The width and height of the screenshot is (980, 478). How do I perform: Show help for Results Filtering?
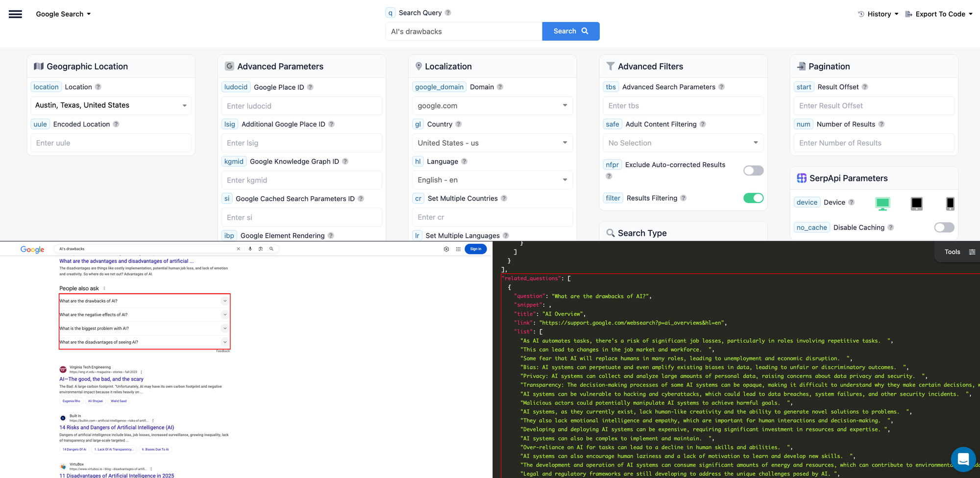[x=684, y=198]
